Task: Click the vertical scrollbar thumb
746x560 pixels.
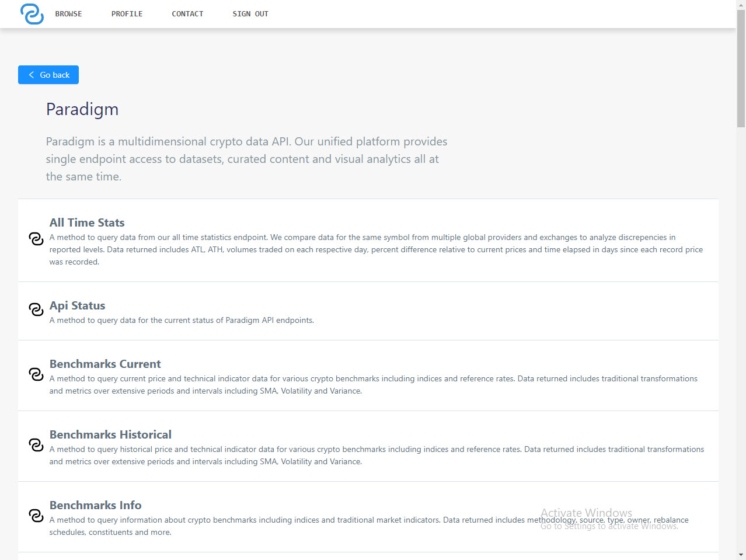Action: 741,68
